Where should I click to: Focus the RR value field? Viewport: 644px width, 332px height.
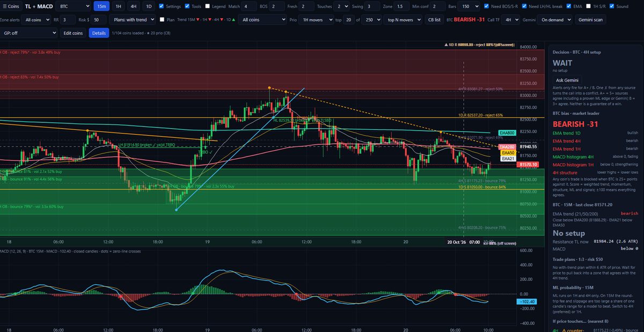pos(68,19)
